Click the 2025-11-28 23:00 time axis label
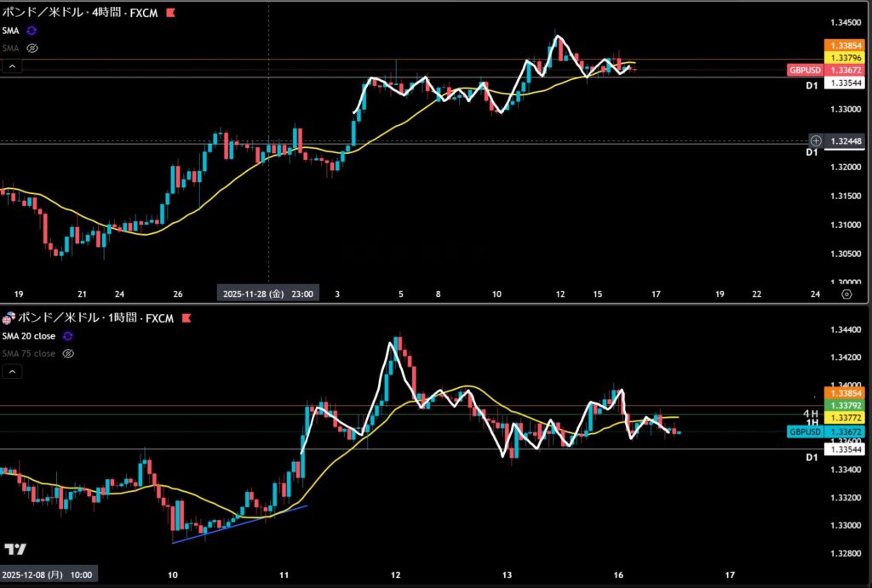The image size is (872, 588). point(267,294)
